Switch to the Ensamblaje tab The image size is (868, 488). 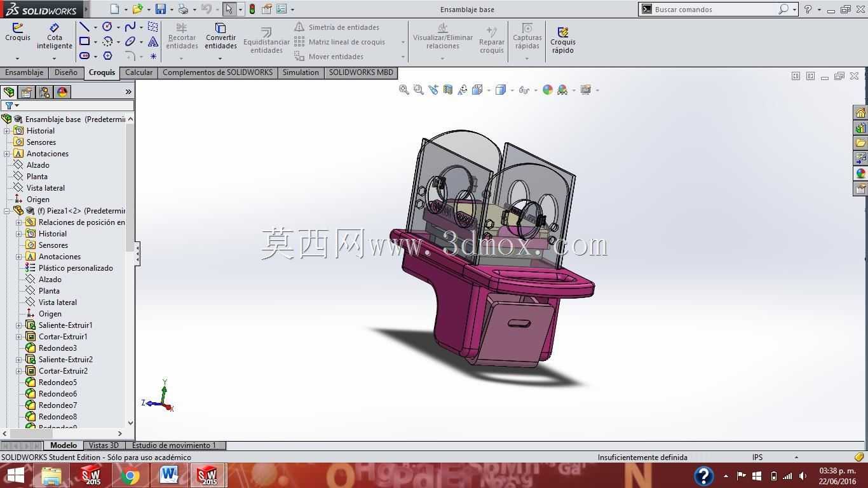point(24,72)
